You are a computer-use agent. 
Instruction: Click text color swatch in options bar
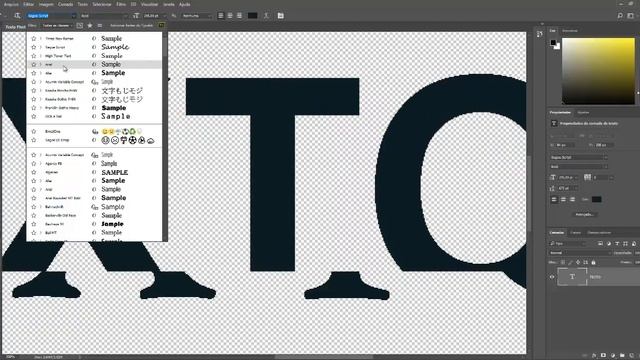coord(253,16)
